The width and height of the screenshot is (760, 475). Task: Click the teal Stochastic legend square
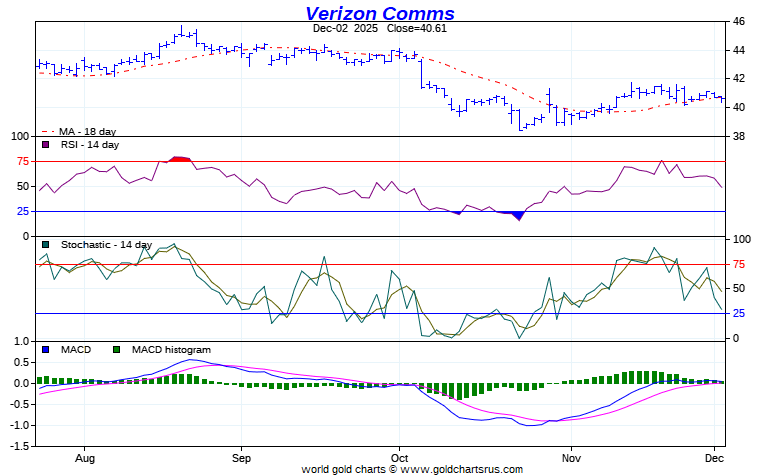click(46, 244)
